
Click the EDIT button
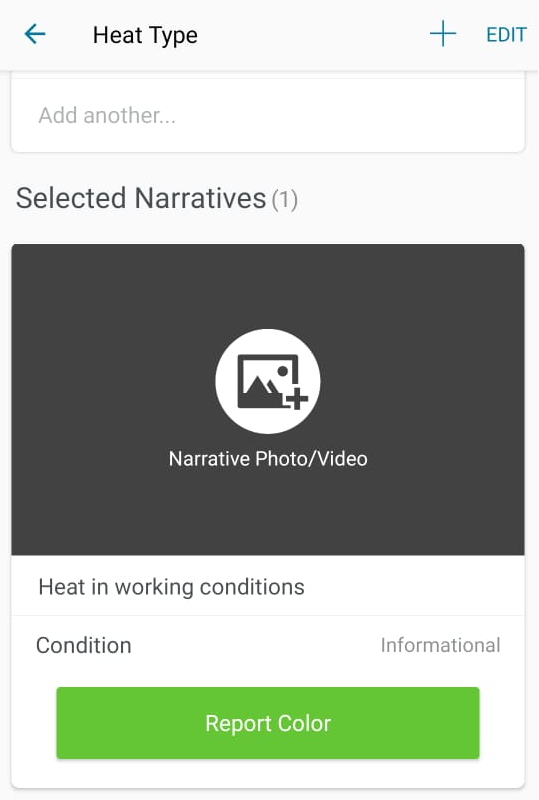[x=506, y=35]
